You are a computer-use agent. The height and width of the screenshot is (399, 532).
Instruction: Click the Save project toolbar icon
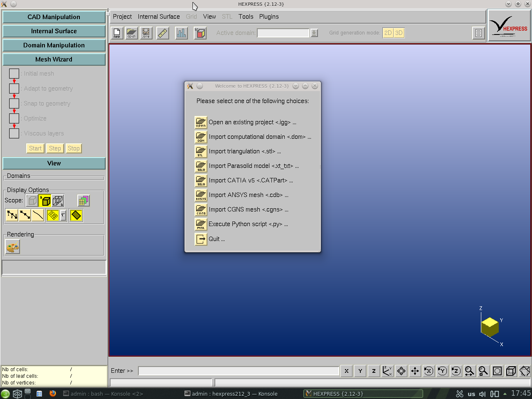[x=146, y=33]
